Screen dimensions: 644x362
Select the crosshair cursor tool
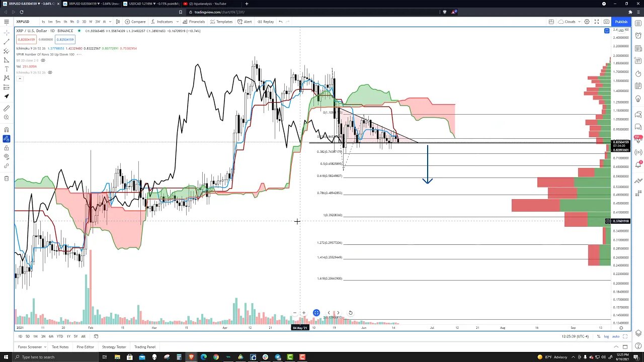[6, 33]
